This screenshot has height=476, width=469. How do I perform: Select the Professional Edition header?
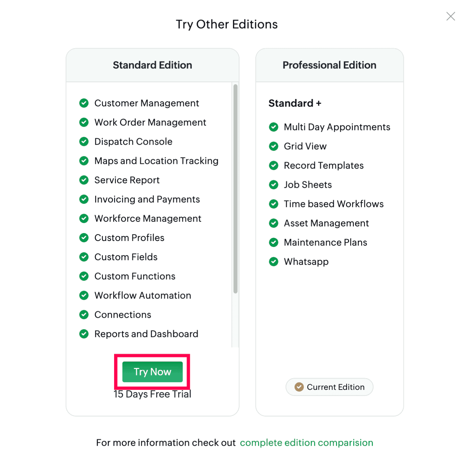(x=329, y=65)
